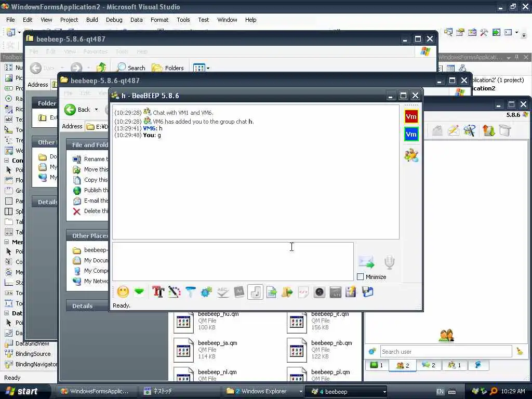Pick font color using pencil palette icon
The image size is (532, 399).
point(175,292)
